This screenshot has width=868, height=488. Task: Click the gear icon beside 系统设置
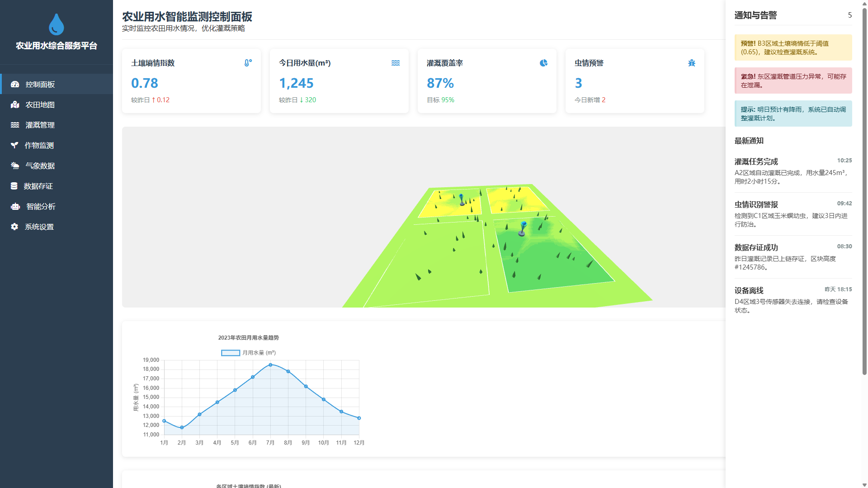click(x=14, y=227)
